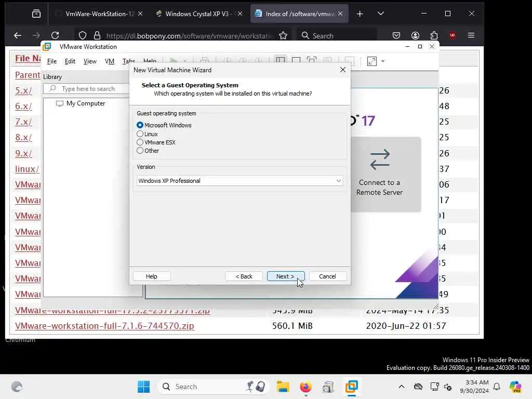Image resolution: width=532 pixels, height=399 pixels.
Task: Open the Firefox extensions puzzle icon
Action: click(x=434, y=35)
